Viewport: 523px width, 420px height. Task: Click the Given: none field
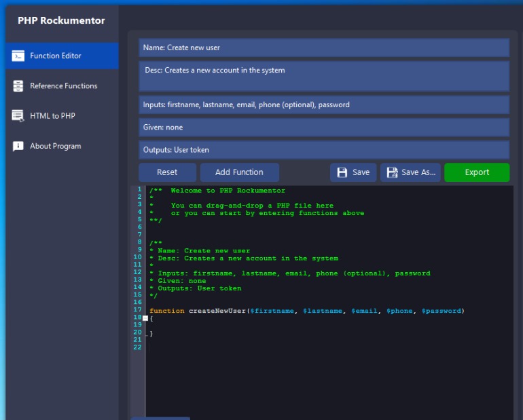[324, 127]
